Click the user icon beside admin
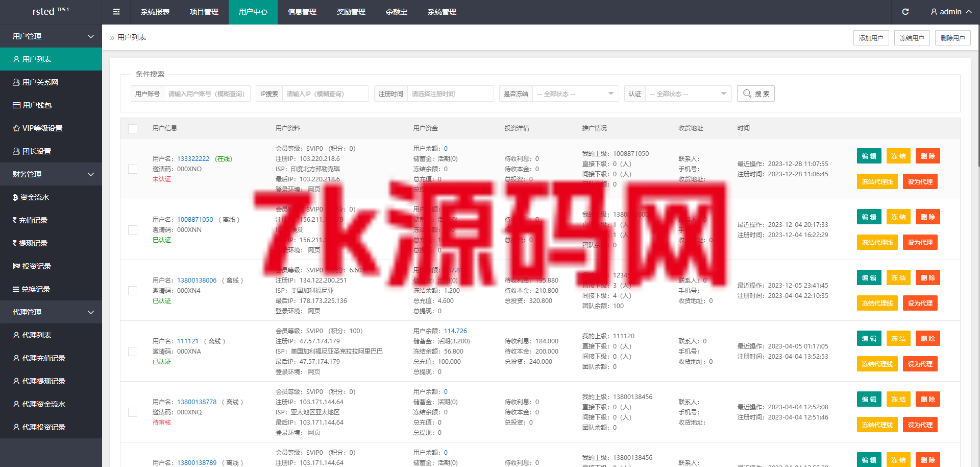980x467 pixels. point(934,12)
